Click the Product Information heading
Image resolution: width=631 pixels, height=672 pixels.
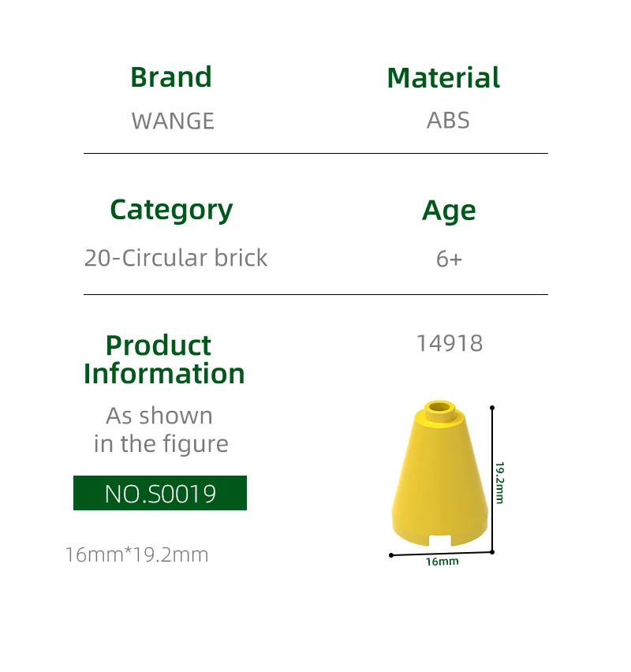pos(164,359)
